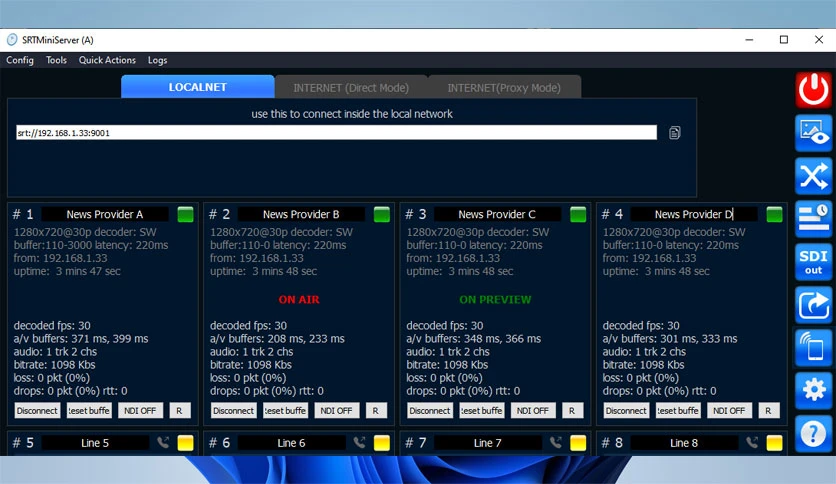Open the settings gear icon

click(813, 391)
